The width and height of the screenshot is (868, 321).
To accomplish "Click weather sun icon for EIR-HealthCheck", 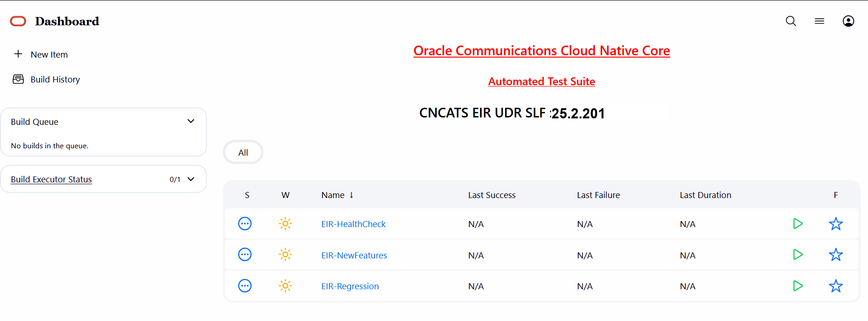I will coord(285,224).
